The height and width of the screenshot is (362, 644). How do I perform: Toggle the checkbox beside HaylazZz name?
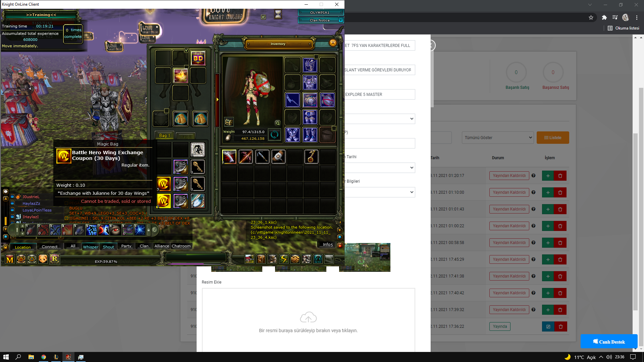12,203
